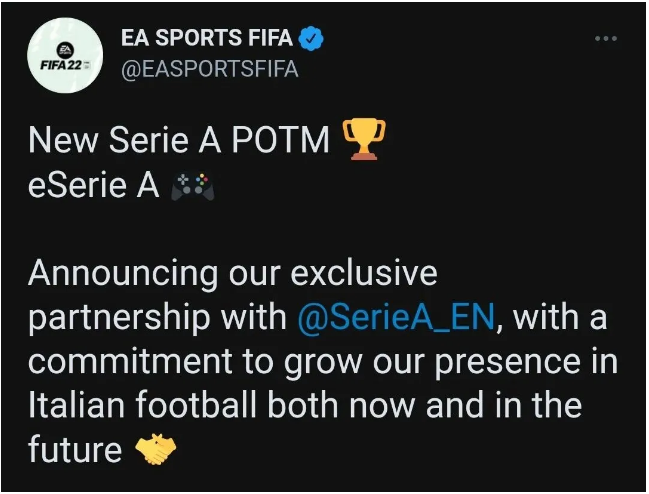Click the handshake emoji after future
Viewport: 649px width, 494px height.
pos(156,449)
